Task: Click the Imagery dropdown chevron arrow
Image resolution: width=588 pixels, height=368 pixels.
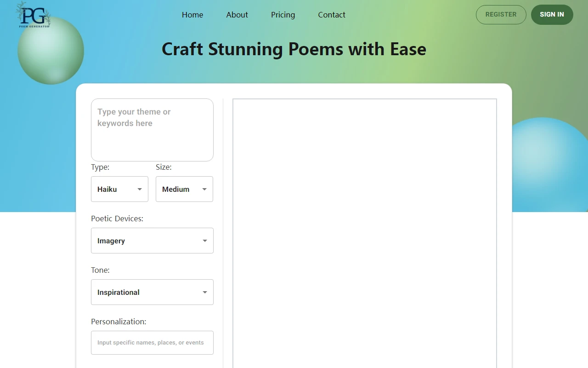Action: coord(204,241)
